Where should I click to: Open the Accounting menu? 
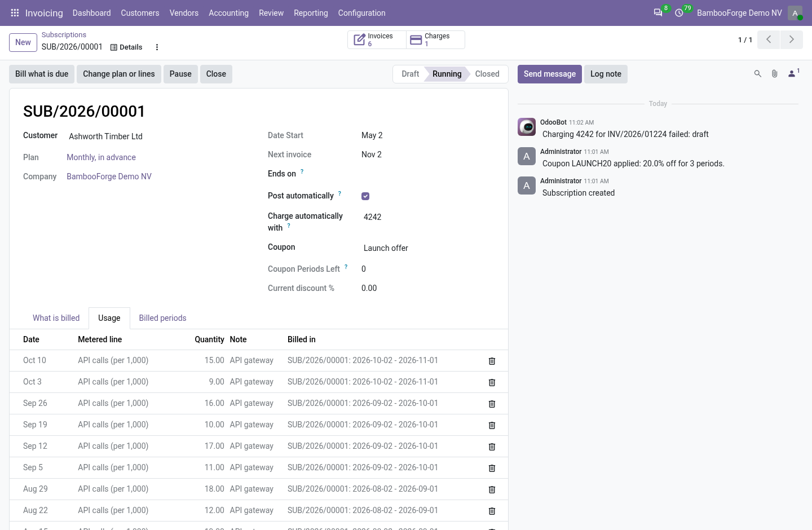[228, 13]
